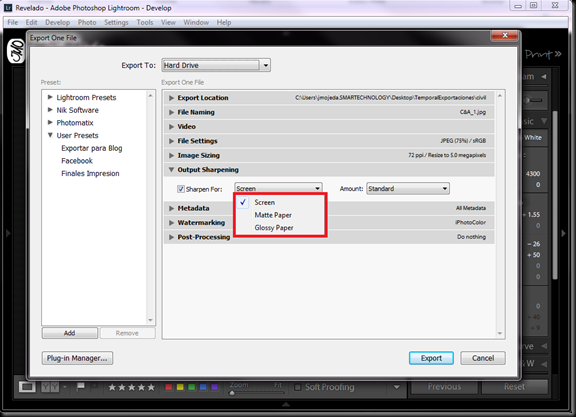Click the Reset button in Develop window
The height and width of the screenshot is (417, 576).
514,387
